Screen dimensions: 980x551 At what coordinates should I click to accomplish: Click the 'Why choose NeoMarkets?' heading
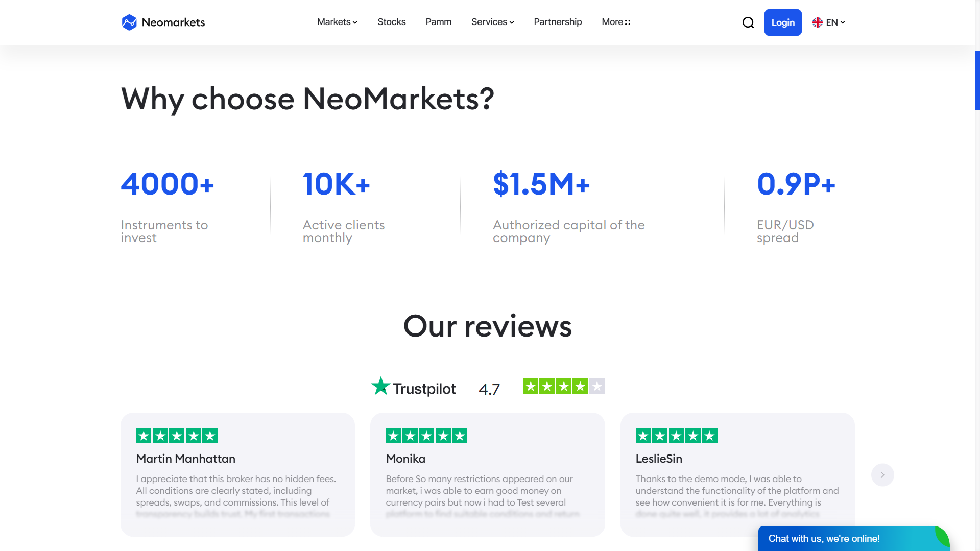(x=307, y=99)
